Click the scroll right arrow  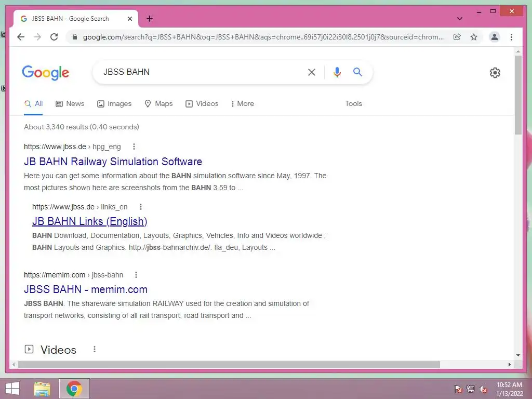pos(509,364)
